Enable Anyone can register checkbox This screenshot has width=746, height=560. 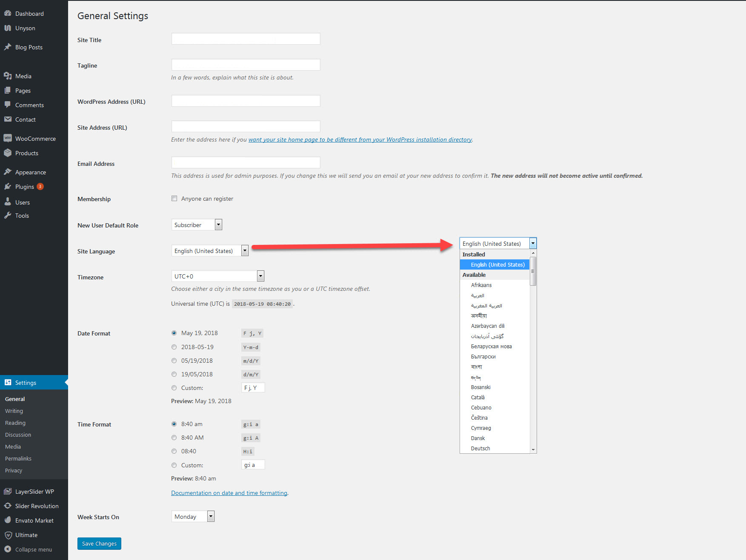pos(174,198)
